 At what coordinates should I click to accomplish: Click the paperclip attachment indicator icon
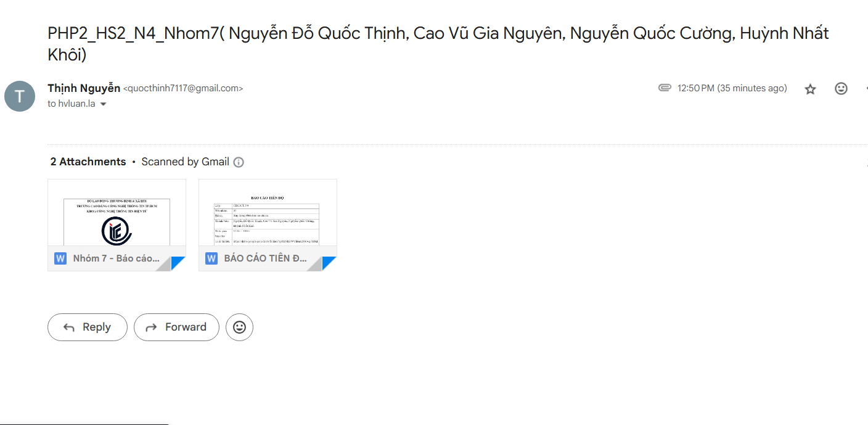pos(665,88)
